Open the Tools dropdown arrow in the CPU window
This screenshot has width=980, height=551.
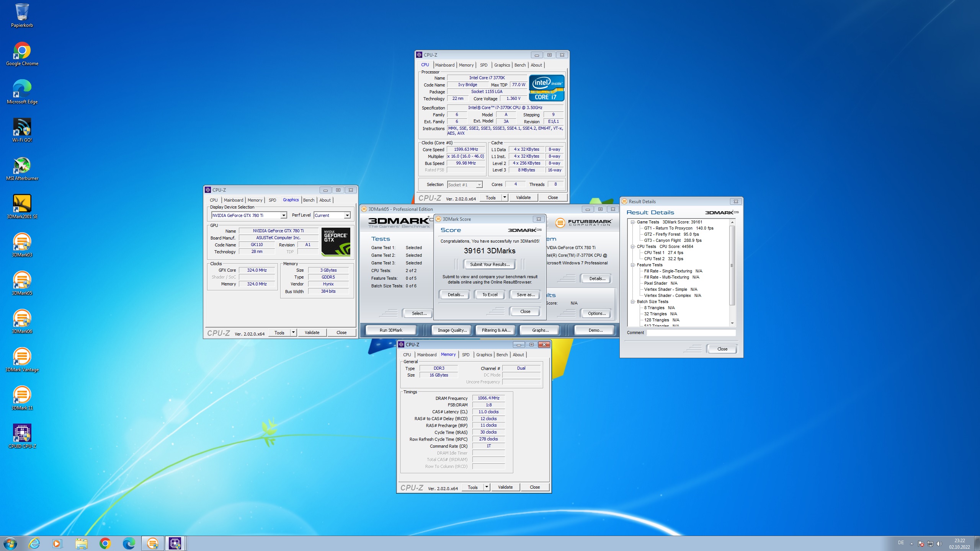505,197
